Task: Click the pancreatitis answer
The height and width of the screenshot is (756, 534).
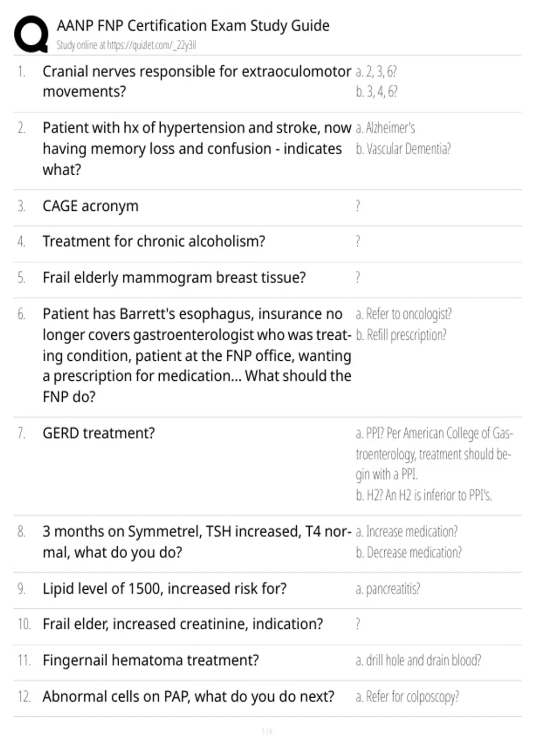Action: coord(388,589)
